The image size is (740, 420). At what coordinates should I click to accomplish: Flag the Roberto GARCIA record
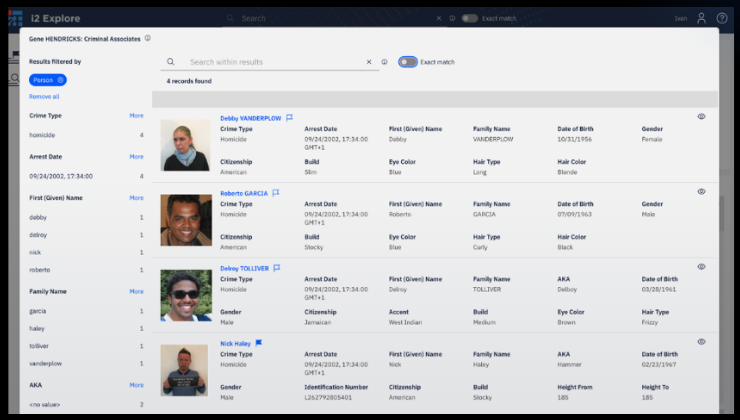pyautogui.click(x=276, y=193)
